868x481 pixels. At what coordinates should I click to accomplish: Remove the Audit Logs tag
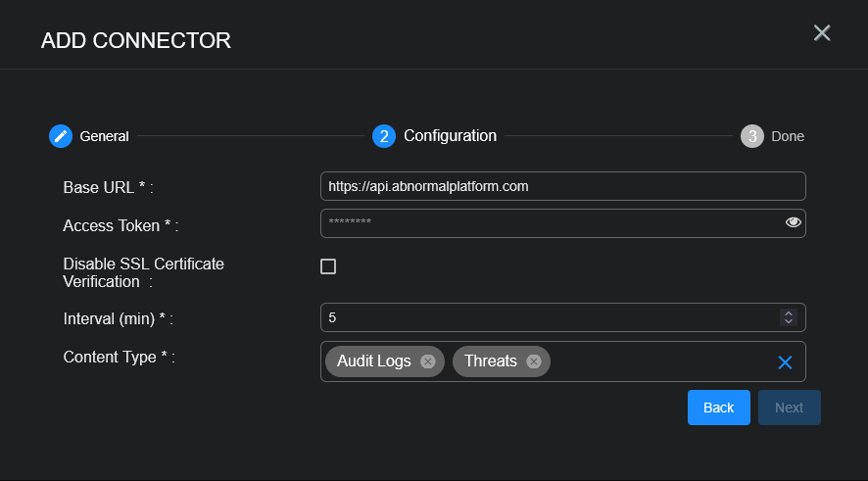[x=428, y=361]
